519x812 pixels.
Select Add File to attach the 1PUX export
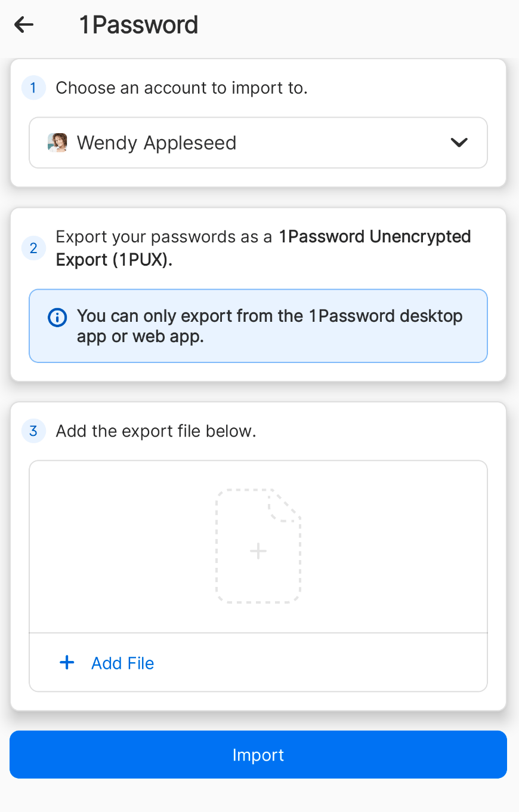122,663
